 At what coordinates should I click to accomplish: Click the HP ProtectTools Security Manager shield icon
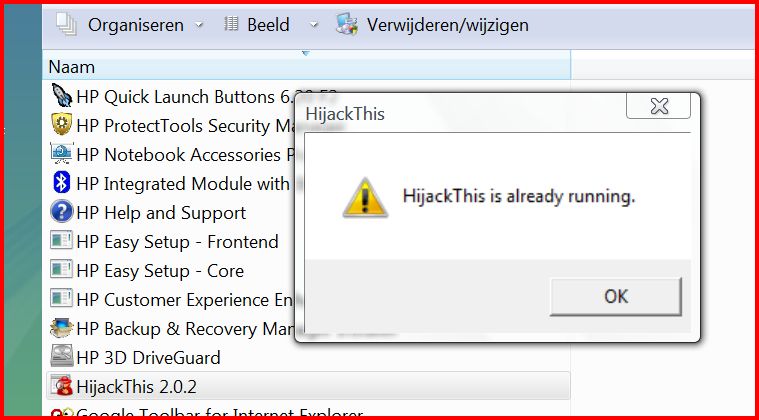coord(61,124)
